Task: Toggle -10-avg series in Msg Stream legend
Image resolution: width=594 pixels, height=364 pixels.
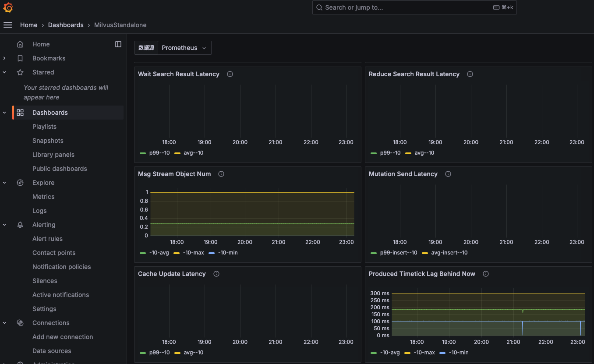Action: pos(158,253)
